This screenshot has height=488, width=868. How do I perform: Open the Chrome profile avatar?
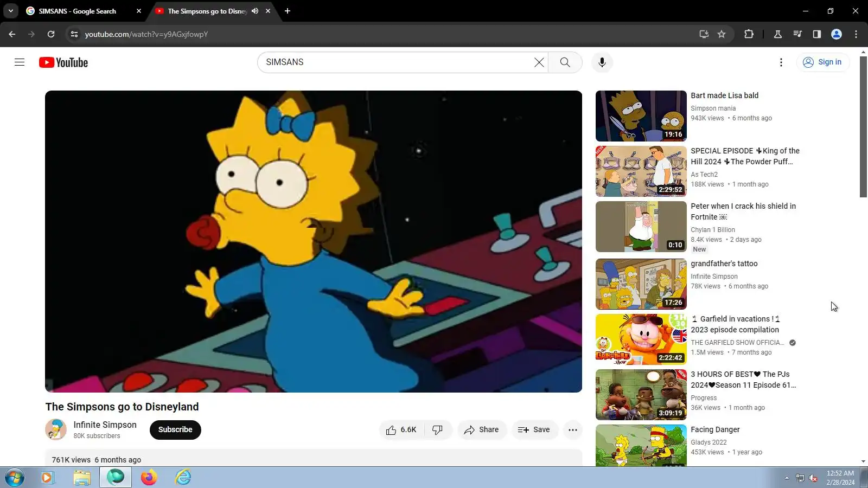coord(836,34)
